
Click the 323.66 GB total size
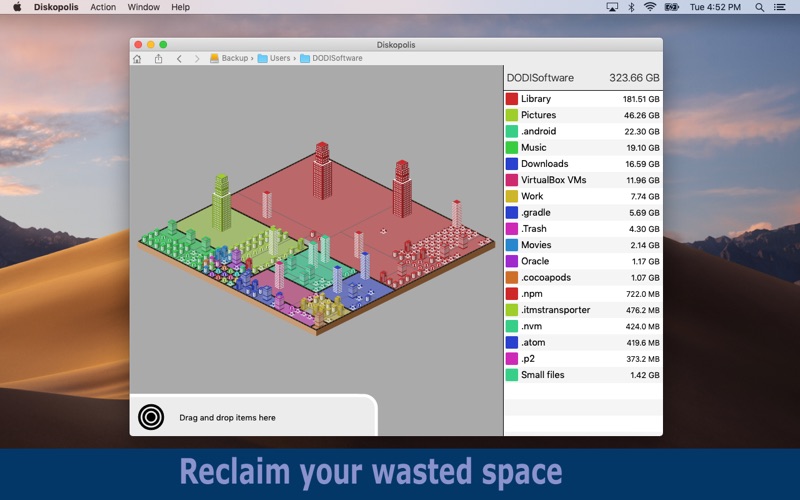click(634, 78)
